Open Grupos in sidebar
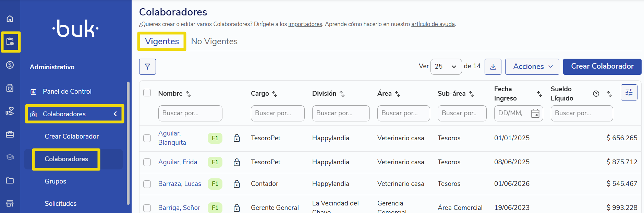The image size is (644, 213). coord(56,181)
